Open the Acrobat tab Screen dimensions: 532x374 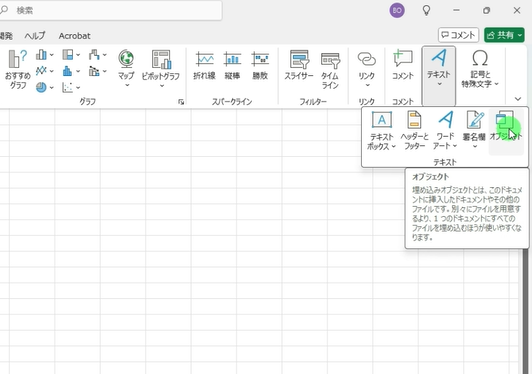(x=75, y=36)
